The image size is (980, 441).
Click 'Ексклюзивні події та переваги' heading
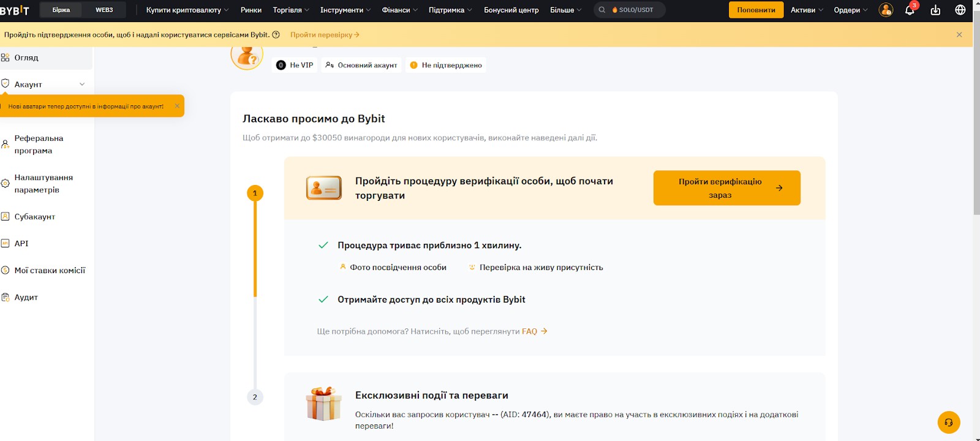click(x=432, y=396)
